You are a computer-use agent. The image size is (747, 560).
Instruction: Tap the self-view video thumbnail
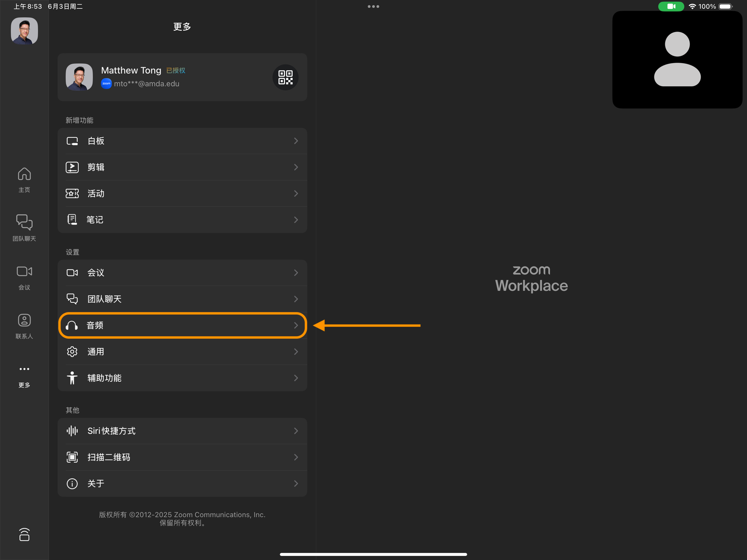(677, 60)
